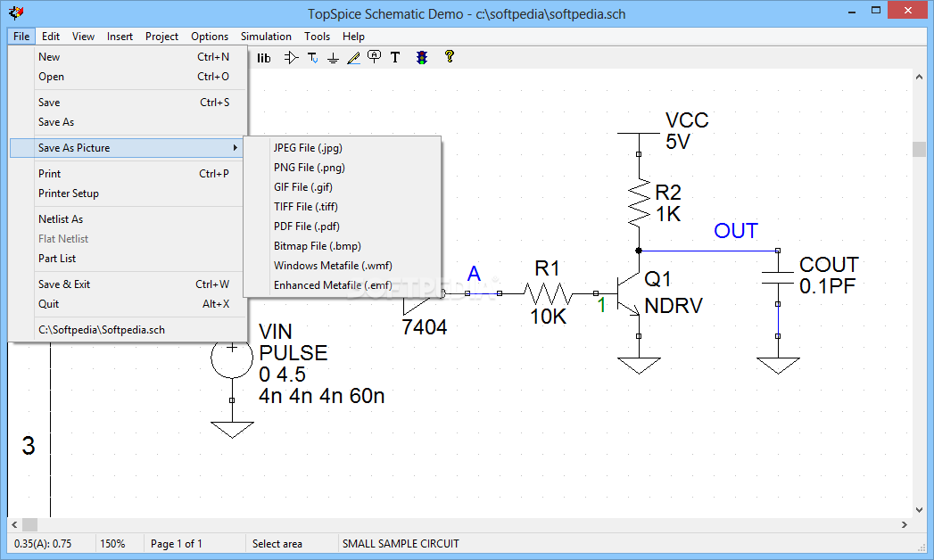Screen dimensions: 934x560
Task: Click the vertical scrollbar up arrow
Action: [919, 77]
